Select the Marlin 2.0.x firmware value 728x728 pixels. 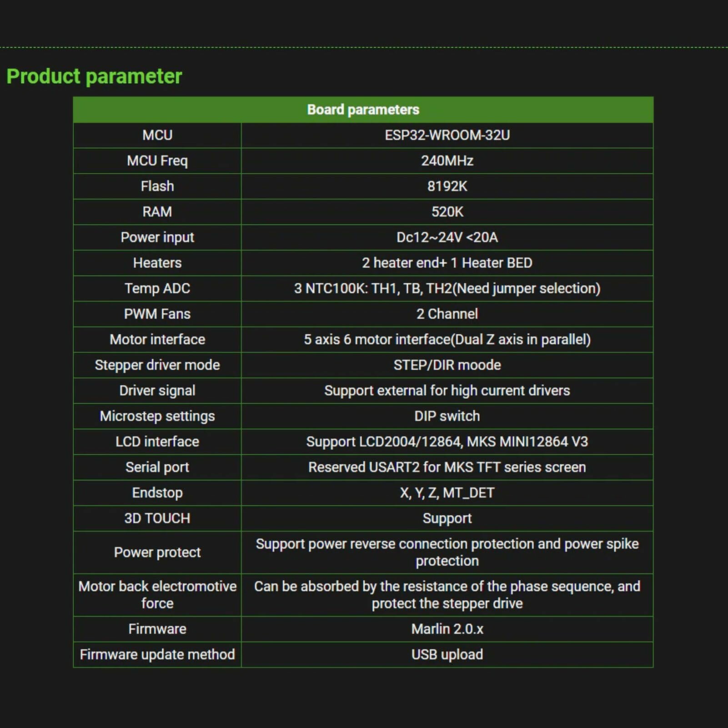pos(447,629)
